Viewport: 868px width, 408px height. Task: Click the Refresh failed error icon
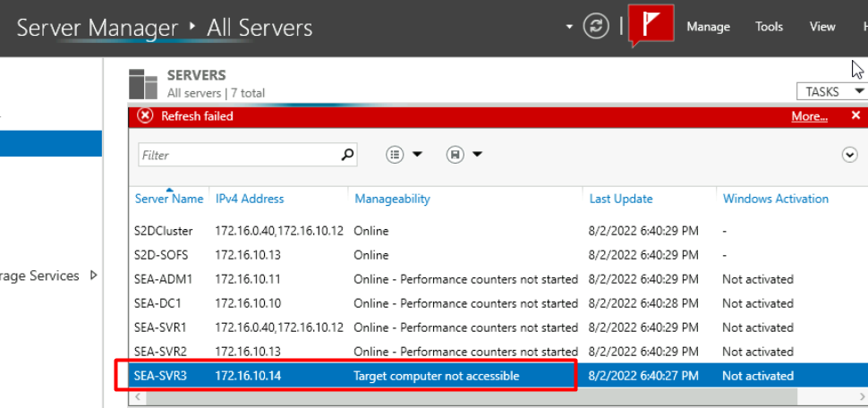[x=145, y=115]
